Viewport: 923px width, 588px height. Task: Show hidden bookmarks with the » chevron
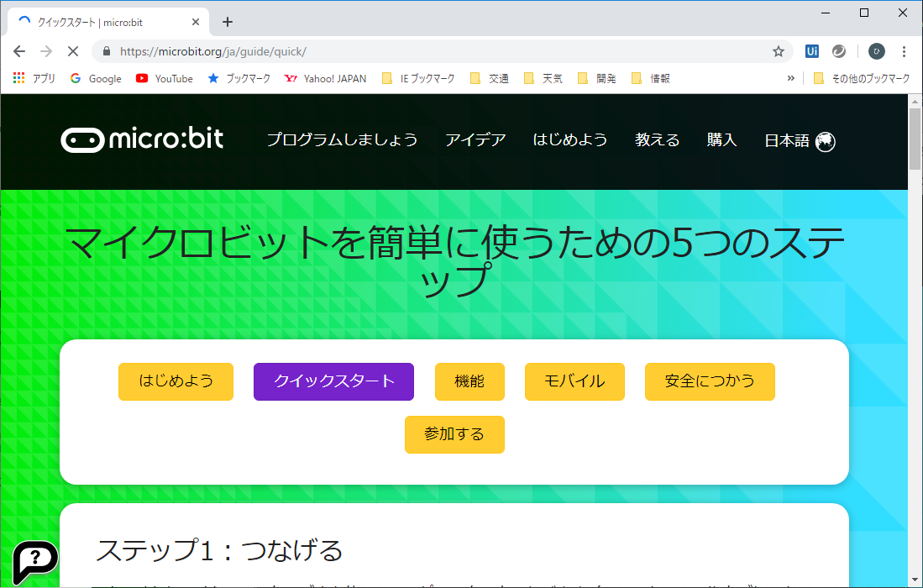pos(790,78)
